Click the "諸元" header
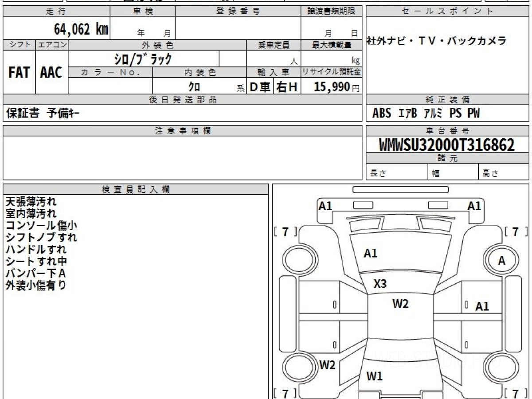 (x=447, y=158)
